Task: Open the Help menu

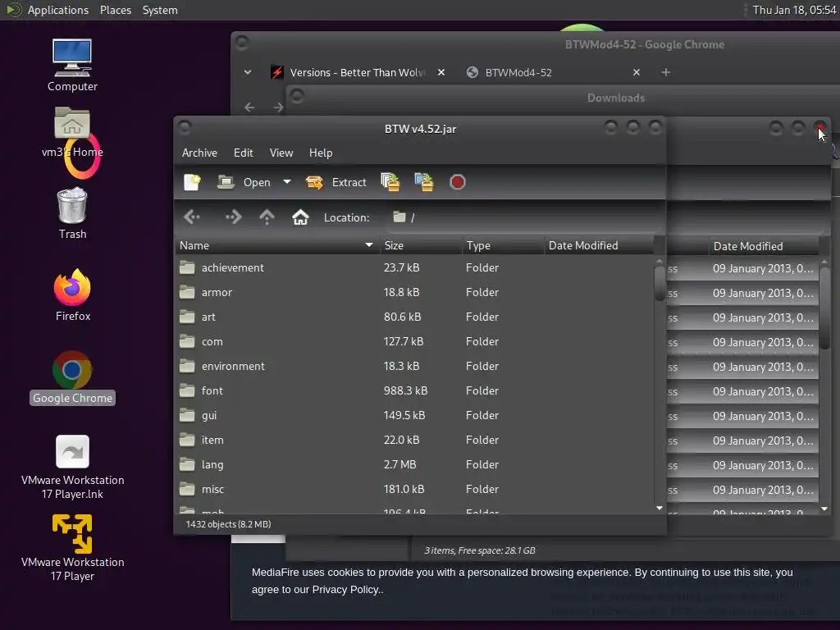Action: coord(321,153)
